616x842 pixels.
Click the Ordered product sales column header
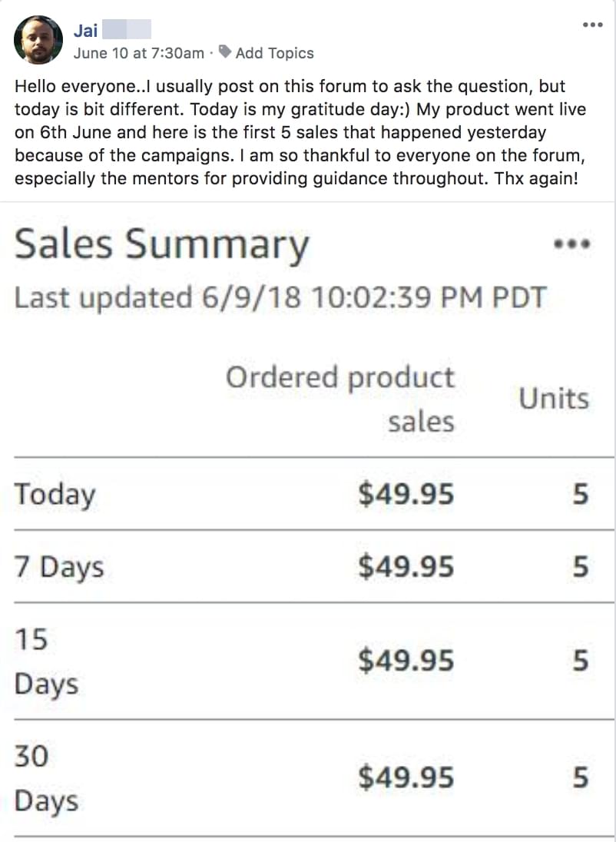340,399
